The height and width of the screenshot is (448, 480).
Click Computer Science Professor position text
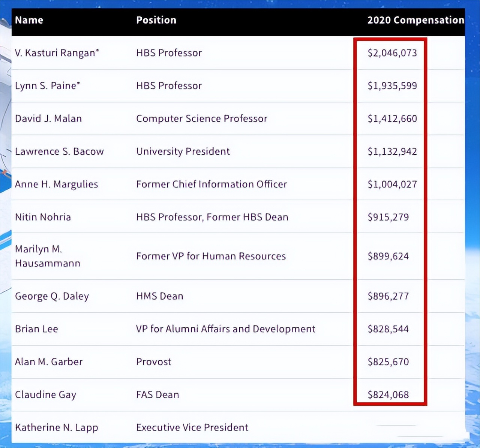click(201, 119)
